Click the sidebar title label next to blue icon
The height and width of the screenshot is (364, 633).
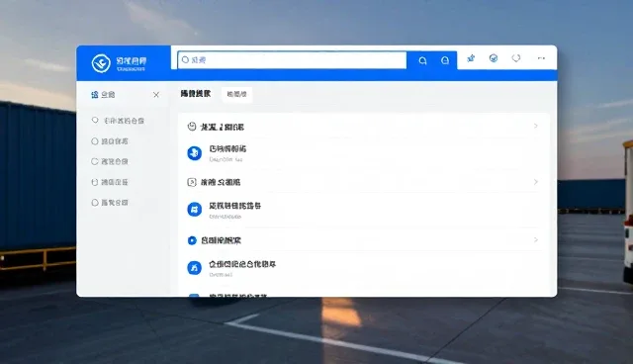tap(108, 95)
